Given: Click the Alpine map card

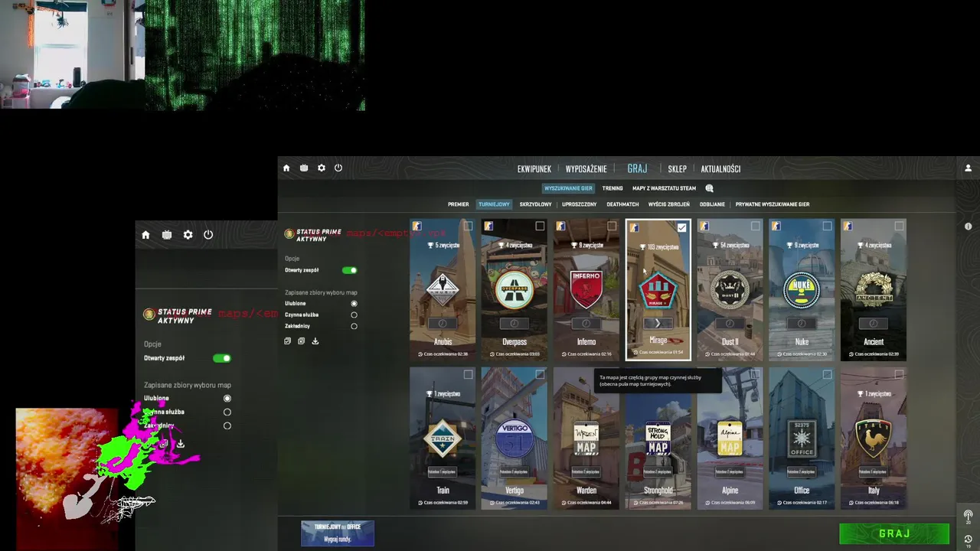Looking at the screenshot, I should coord(730,439).
